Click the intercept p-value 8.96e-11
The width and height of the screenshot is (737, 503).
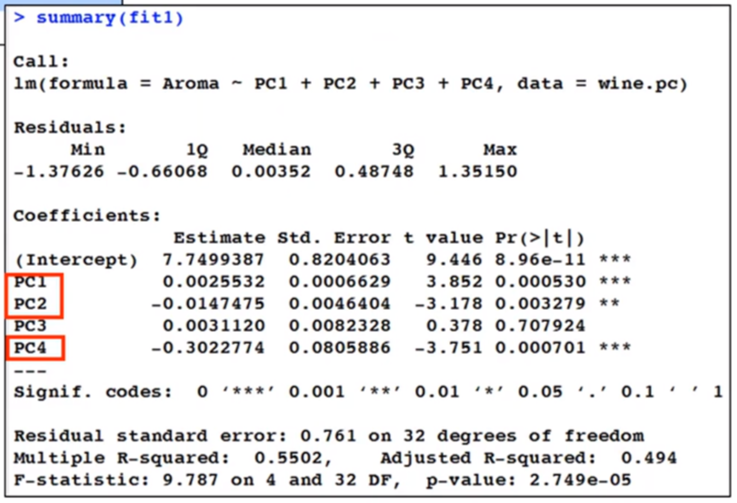pyautogui.click(x=541, y=259)
